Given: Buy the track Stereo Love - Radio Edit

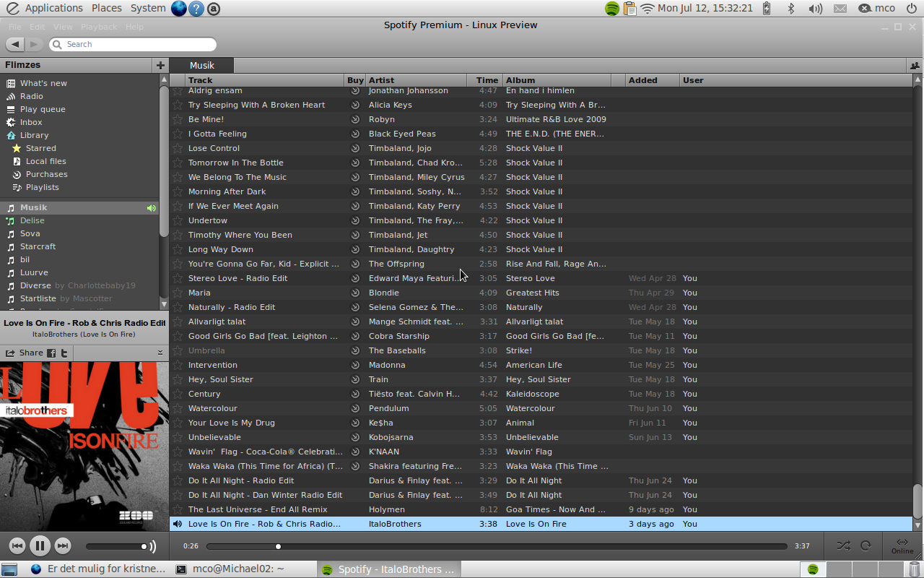Looking at the screenshot, I should tap(355, 278).
